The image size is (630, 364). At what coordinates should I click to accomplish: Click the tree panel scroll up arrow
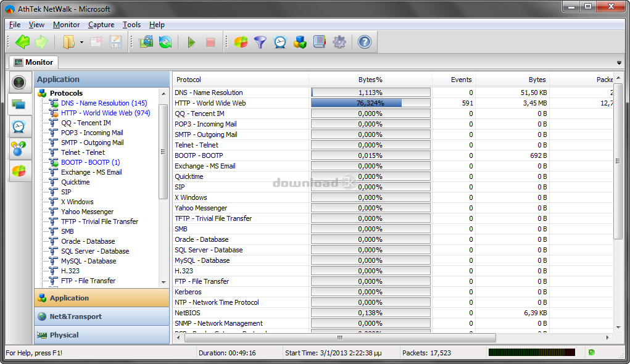click(164, 94)
